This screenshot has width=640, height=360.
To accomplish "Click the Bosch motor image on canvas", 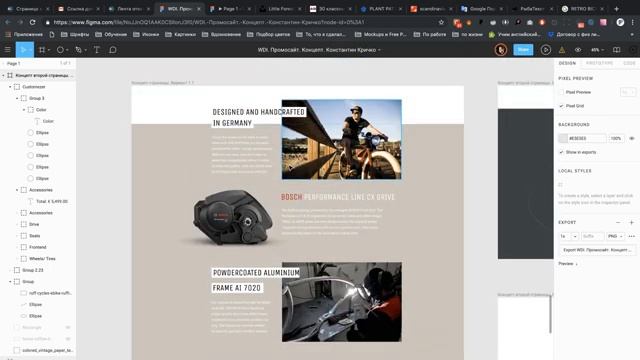I will pos(232,218).
